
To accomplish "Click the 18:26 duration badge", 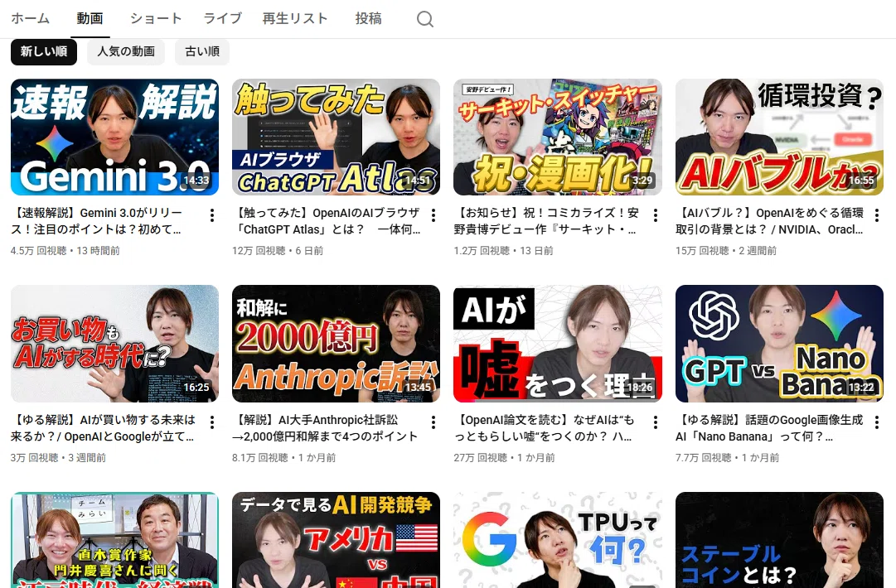I will pos(639,387).
